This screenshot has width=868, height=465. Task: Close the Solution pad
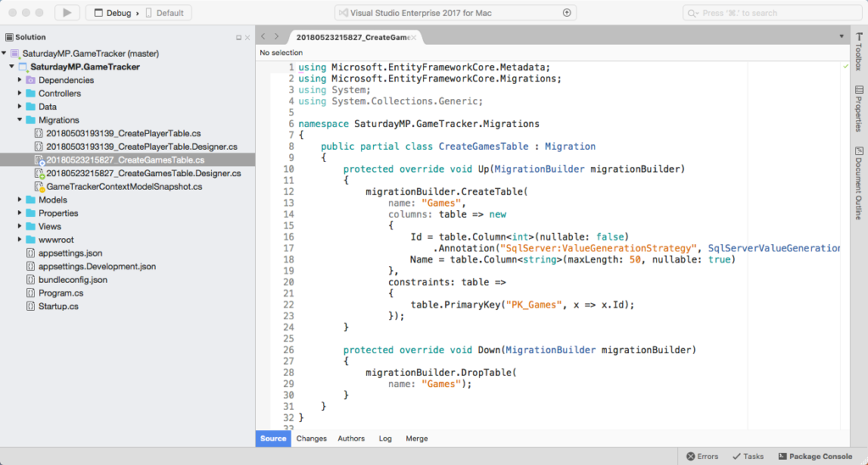point(248,38)
